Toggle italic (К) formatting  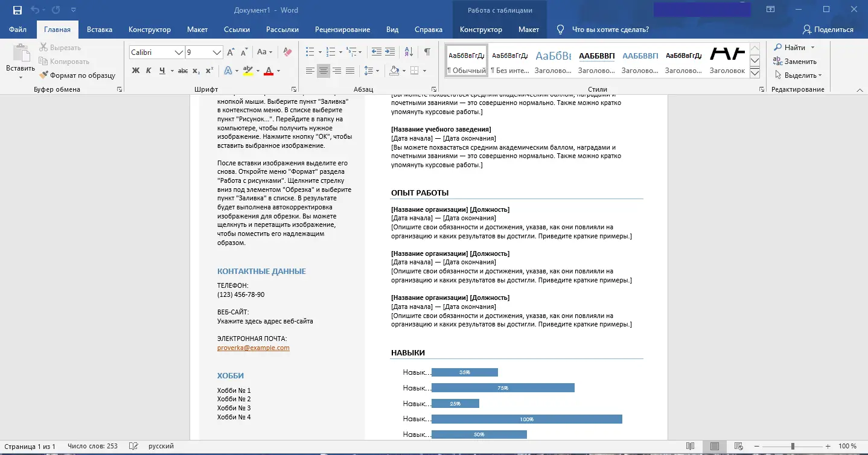tap(149, 71)
